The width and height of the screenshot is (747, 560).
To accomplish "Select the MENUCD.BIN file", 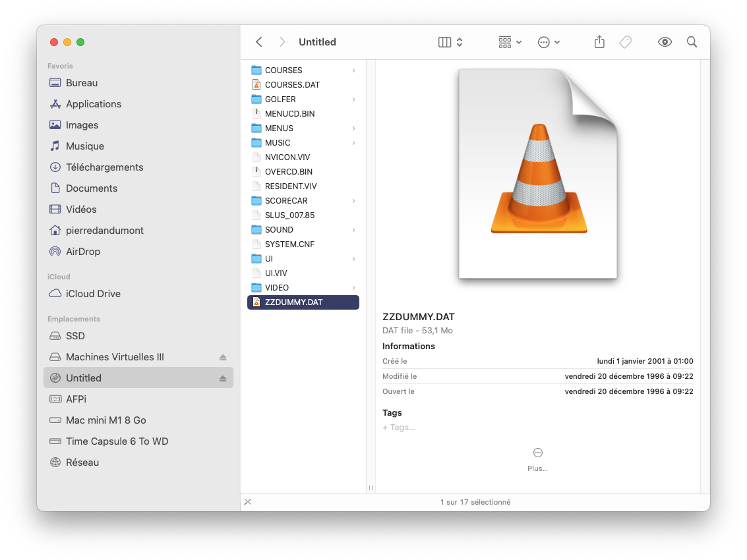I will (x=303, y=114).
